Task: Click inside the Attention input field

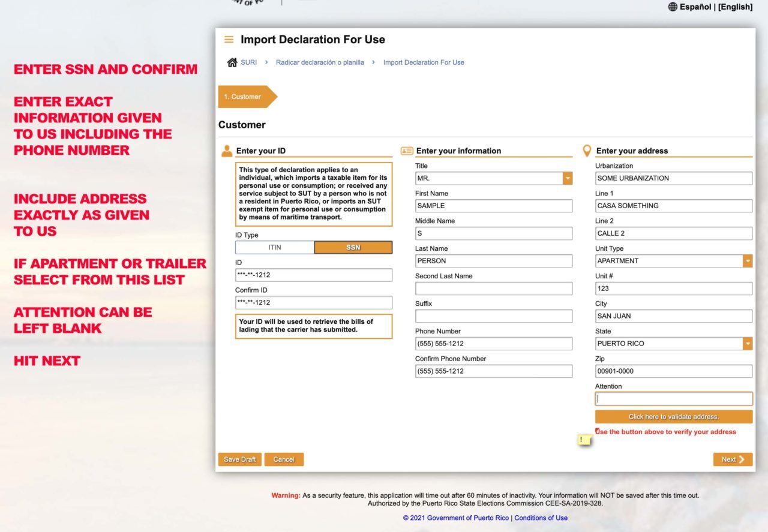Action: (x=673, y=398)
